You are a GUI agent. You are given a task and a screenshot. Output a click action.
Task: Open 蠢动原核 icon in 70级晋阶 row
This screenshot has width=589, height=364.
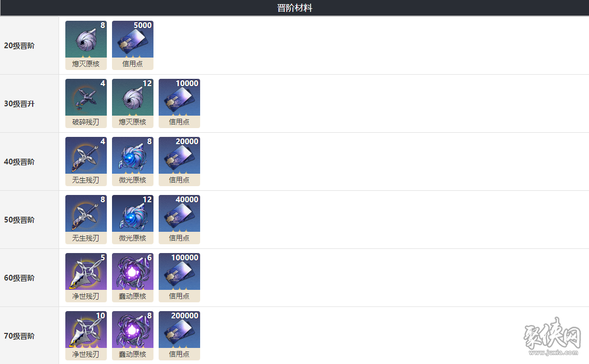point(133,336)
